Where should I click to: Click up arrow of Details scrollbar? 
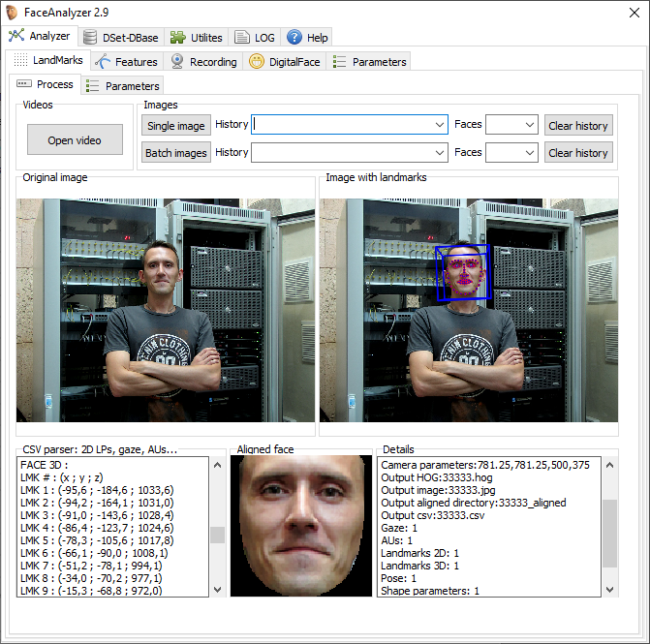click(x=609, y=466)
